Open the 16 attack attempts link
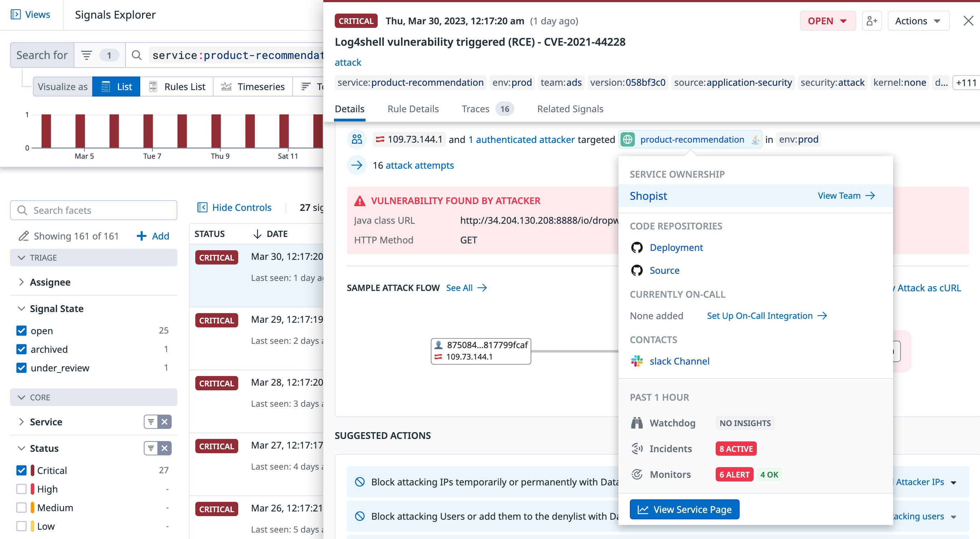This screenshot has width=980, height=539. (x=420, y=165)
